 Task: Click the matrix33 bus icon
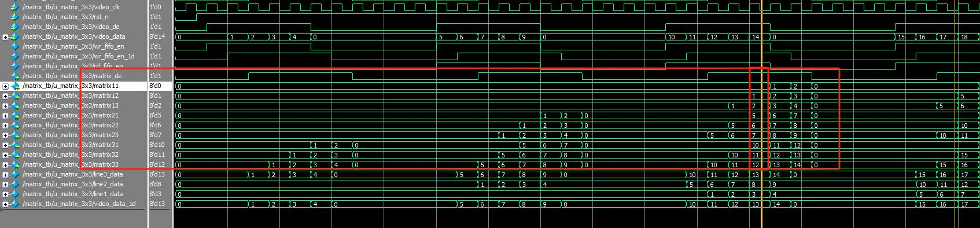click(16, 164)
